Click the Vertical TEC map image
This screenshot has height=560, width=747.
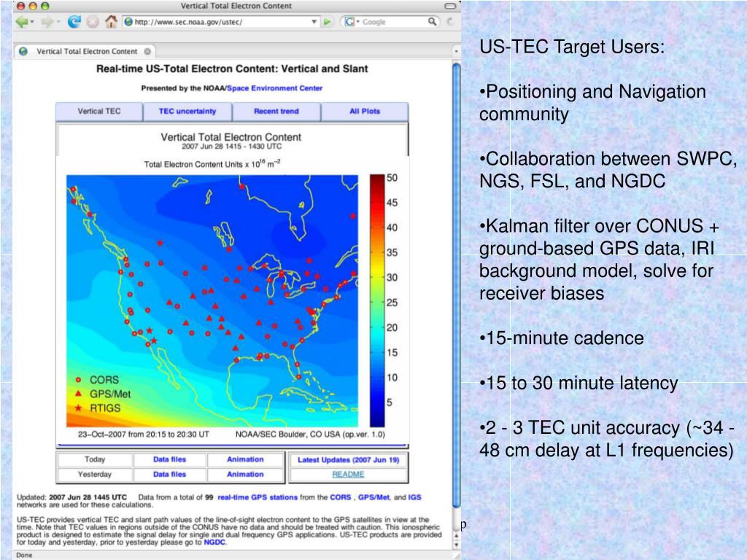(x=212, y=301)
